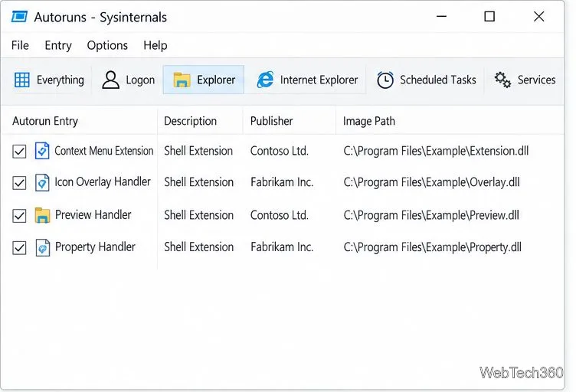
Task: Uncheck the Context Menu Extension entry
Action: (19, 152)
